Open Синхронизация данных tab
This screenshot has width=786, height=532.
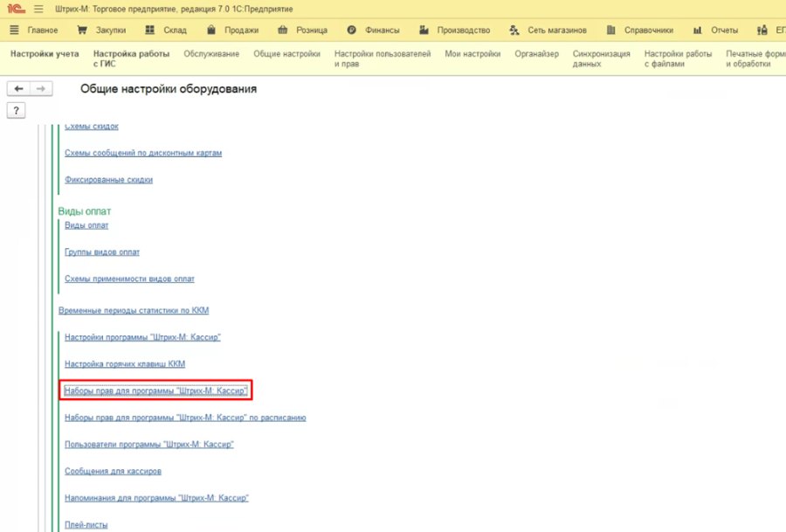point(602,59)
